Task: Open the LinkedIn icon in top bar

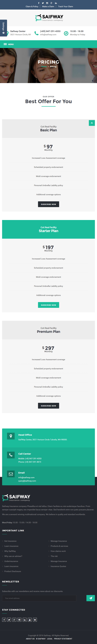Action: [x=56, y=3]
